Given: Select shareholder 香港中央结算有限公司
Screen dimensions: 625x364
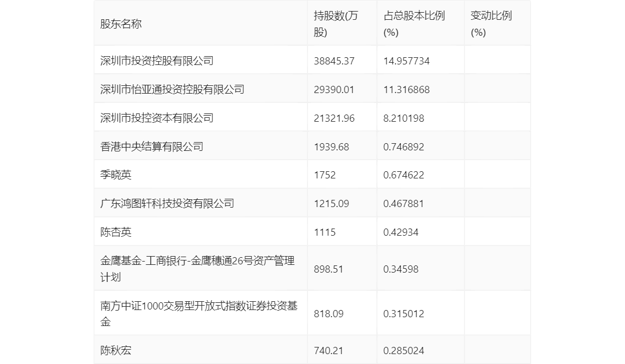Looking at the screenshot, I should click(x=152, y=147).
